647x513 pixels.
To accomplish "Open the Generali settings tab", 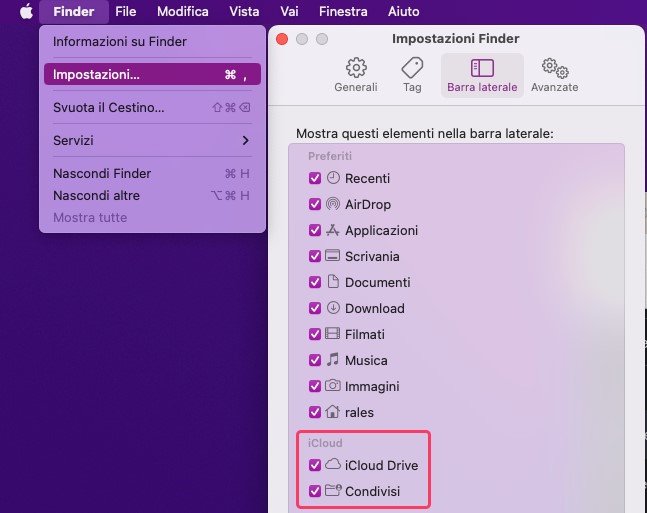I will click(356, 75).
